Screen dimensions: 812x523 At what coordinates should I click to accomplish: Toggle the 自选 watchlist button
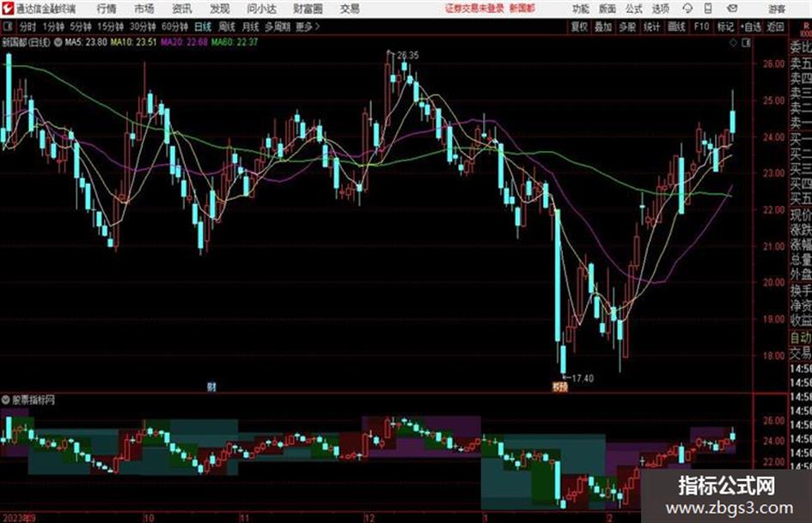751,27
